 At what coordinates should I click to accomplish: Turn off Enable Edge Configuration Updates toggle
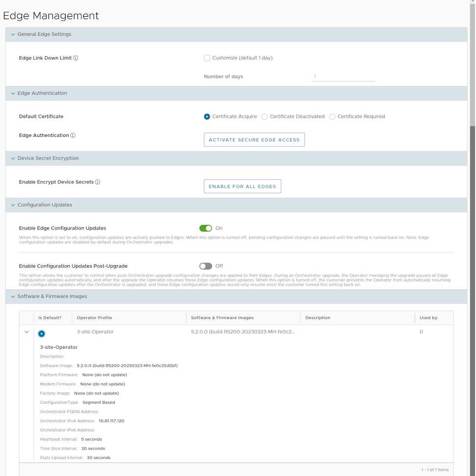(206, 228)
